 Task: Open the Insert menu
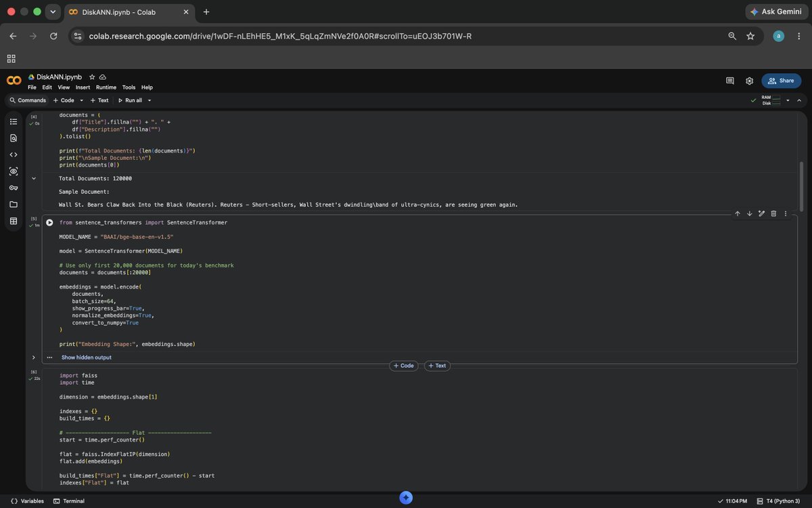coord(83,87)
